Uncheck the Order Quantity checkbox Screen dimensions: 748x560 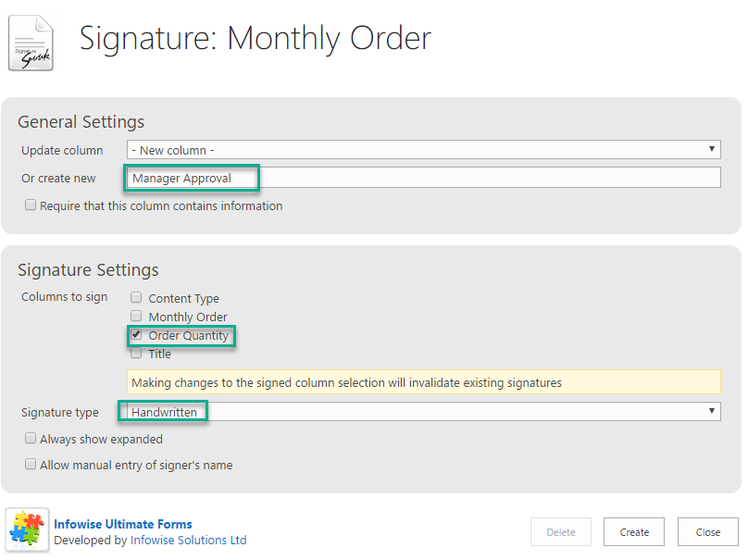click(136, 334)
